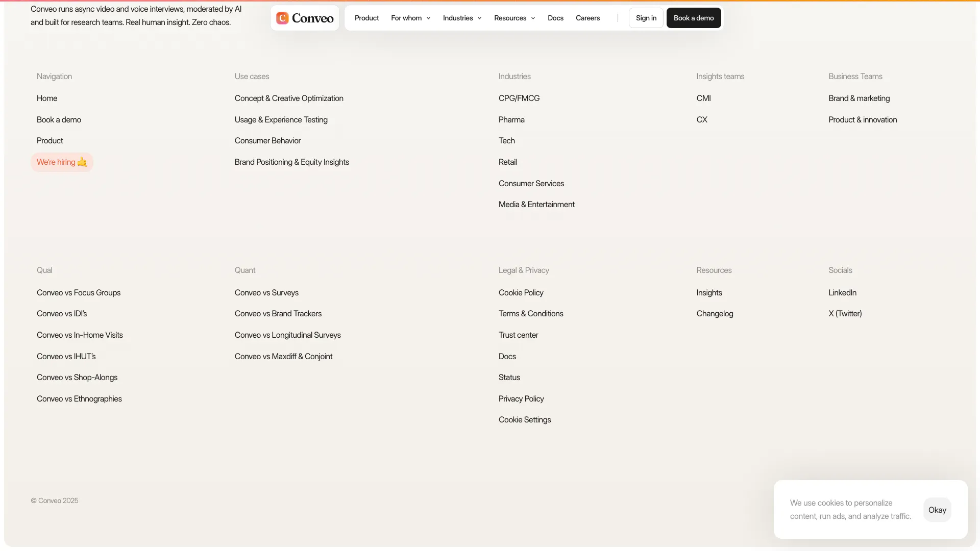The height and width of the screenshot is (551, 980).
Task: View the Changelog resource
Action: (714, 314)
